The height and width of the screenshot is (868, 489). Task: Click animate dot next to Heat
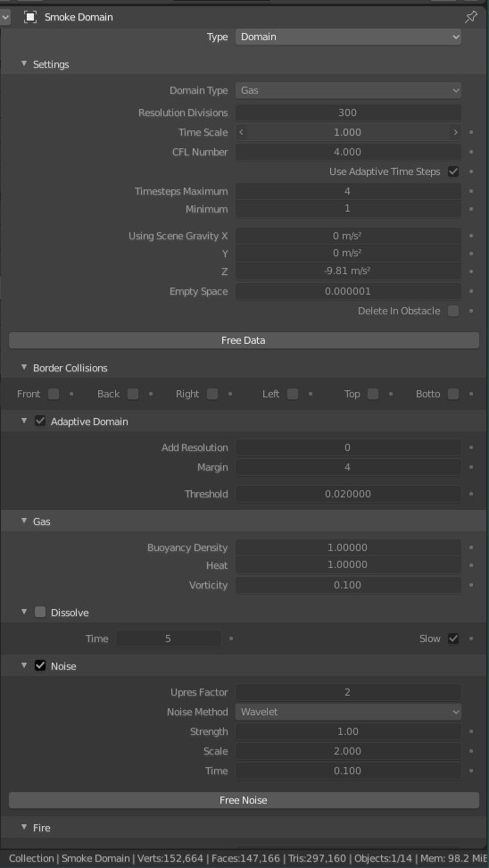[471, 565]
